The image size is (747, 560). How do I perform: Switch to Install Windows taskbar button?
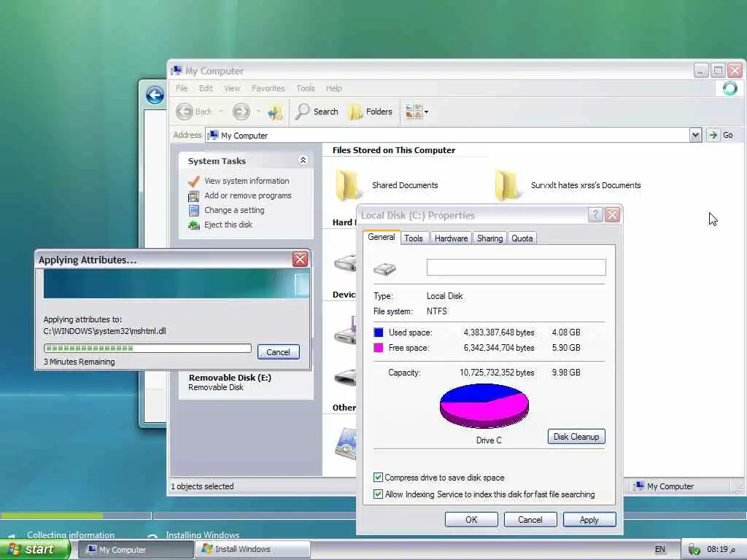pyautogui.click(x=252, y=550)
